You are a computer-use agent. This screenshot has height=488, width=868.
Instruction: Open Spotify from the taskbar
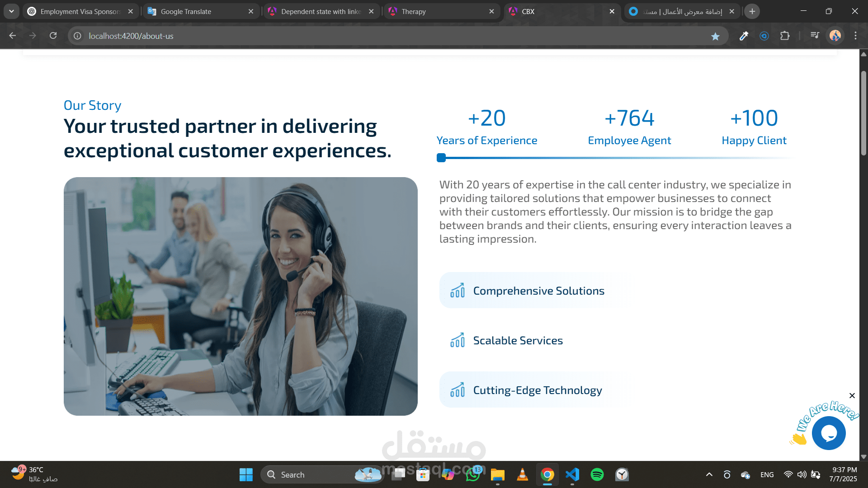[x=597, y=474]
